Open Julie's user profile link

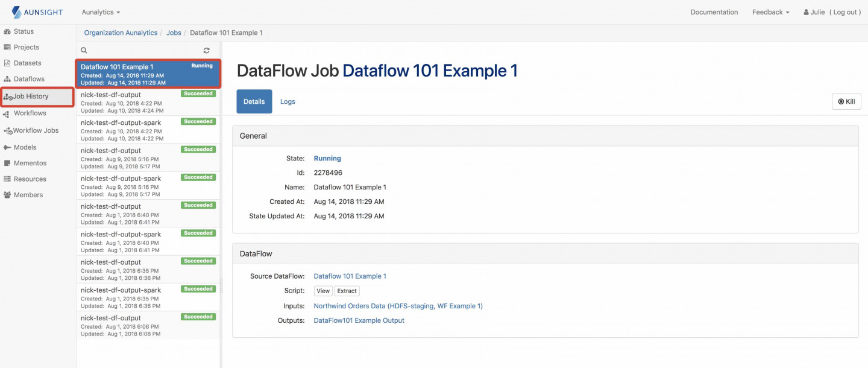[814, 12]
